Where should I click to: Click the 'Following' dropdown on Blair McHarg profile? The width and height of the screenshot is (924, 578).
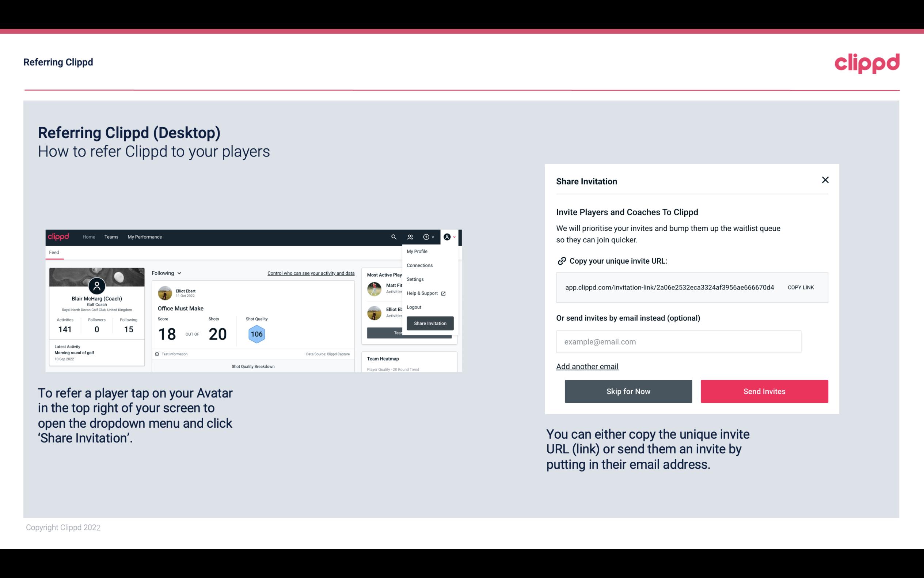click(x=164, y=273)
